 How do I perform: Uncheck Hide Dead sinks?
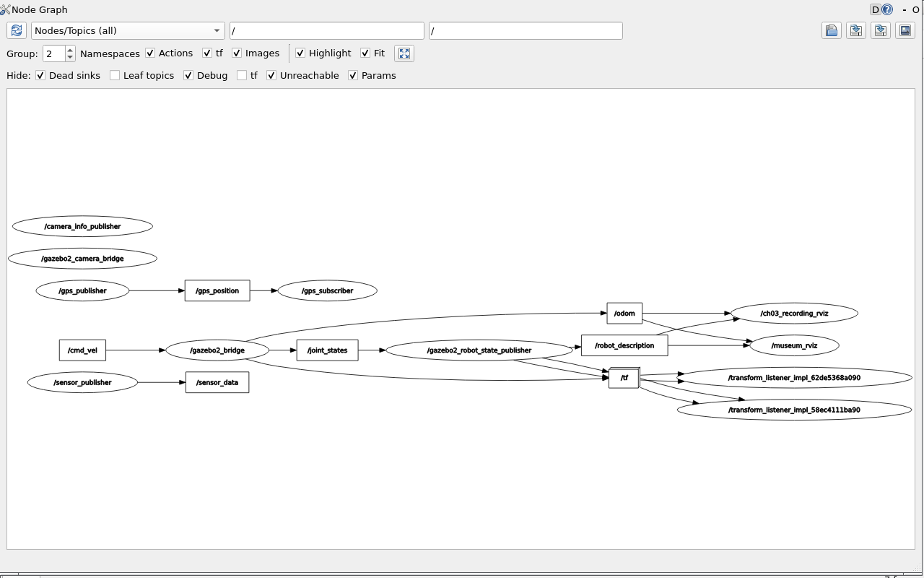[40, 75]
